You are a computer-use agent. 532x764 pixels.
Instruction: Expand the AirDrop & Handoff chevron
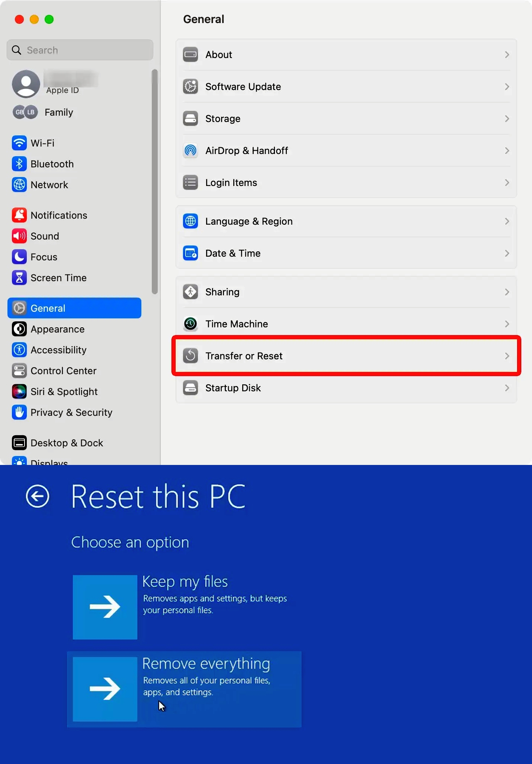tap(507, 151)
